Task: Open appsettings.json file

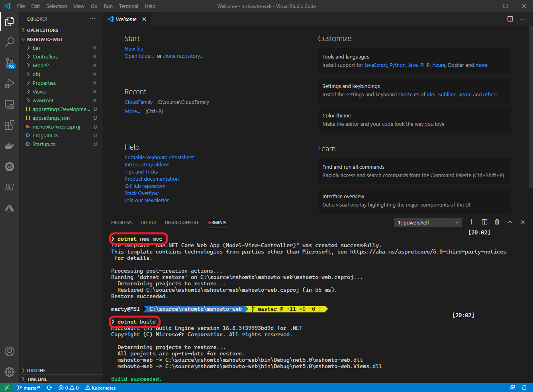Action: 61,118
